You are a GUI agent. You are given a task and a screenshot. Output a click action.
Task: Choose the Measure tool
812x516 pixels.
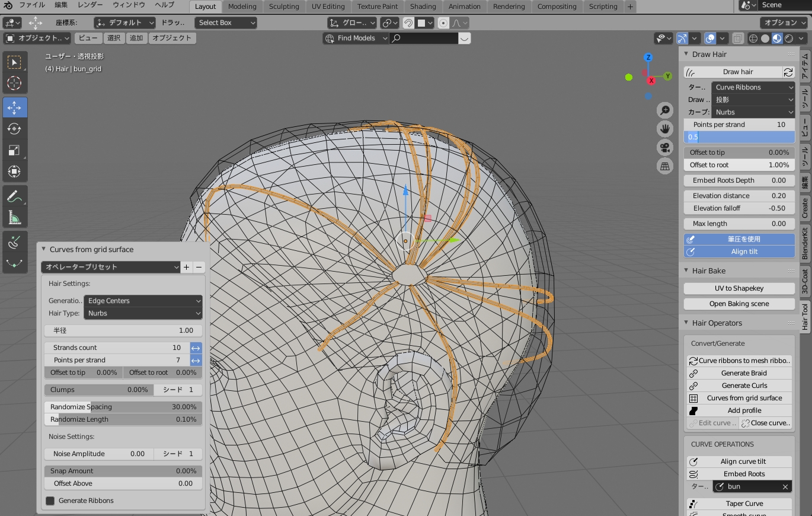tap(14, 218)
